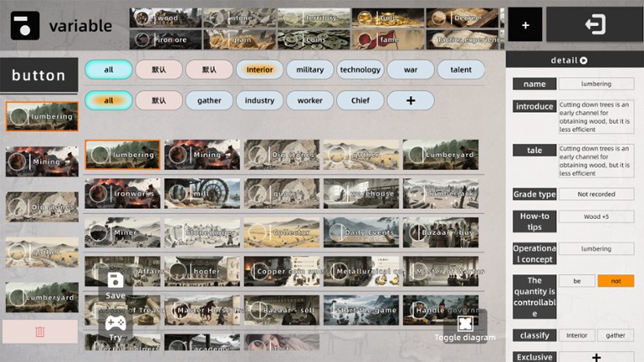
Task: Click the Save floppy disk icon
Action: point(116,280)
